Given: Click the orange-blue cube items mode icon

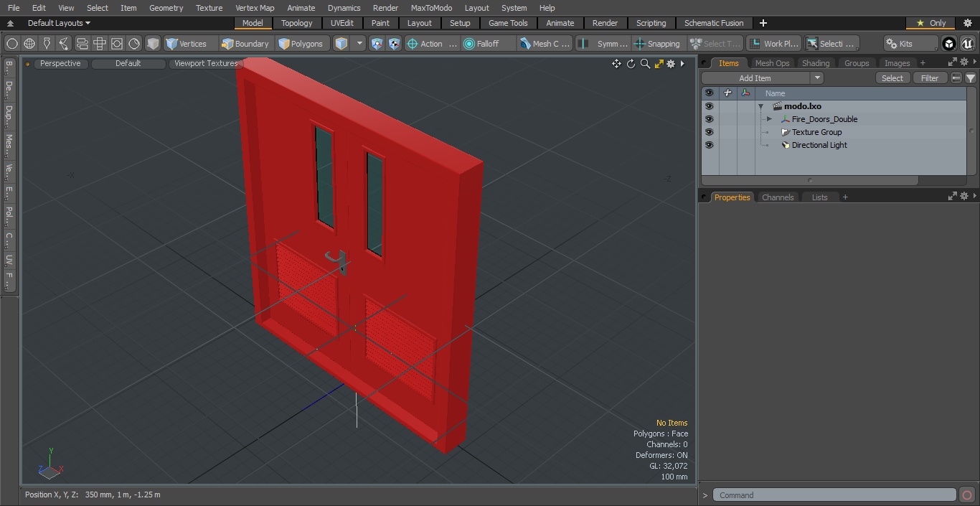Looking at the screenshot, I should click(341, 44).
